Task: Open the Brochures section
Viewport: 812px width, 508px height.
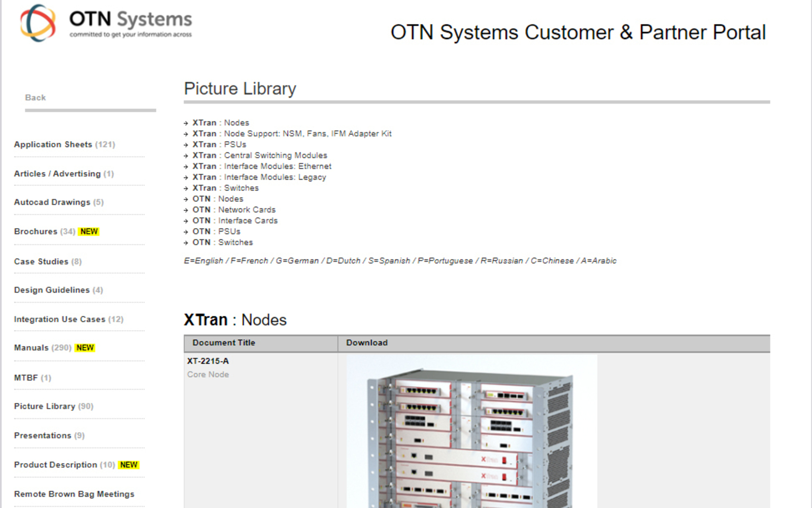Action: pyautogui.click(x=36, y=232)
